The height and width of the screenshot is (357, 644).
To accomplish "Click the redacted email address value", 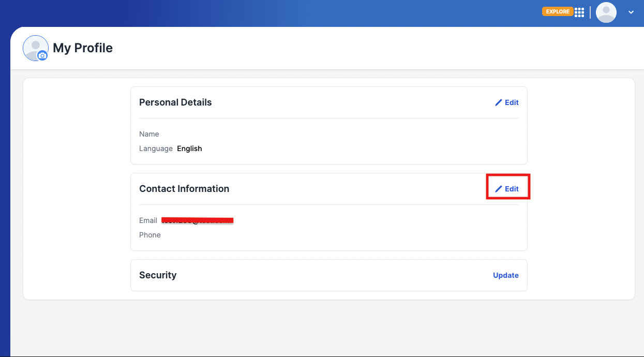I will pyautogui.click(x=197, y=220).
